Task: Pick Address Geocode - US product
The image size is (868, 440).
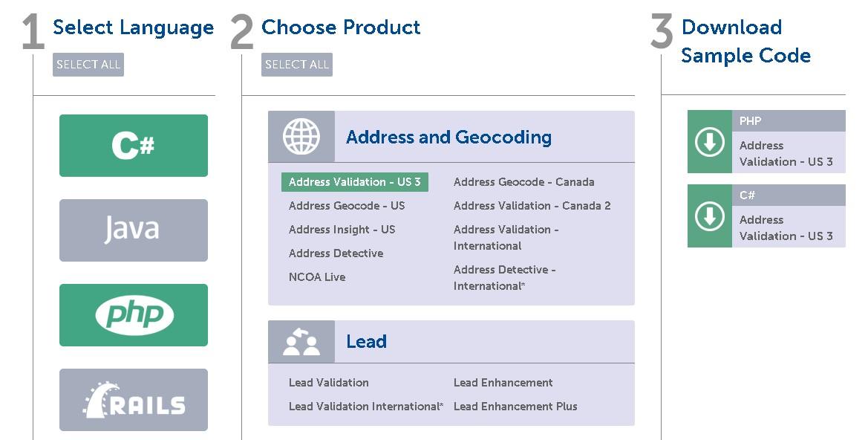Action: (x=347, y=206)
